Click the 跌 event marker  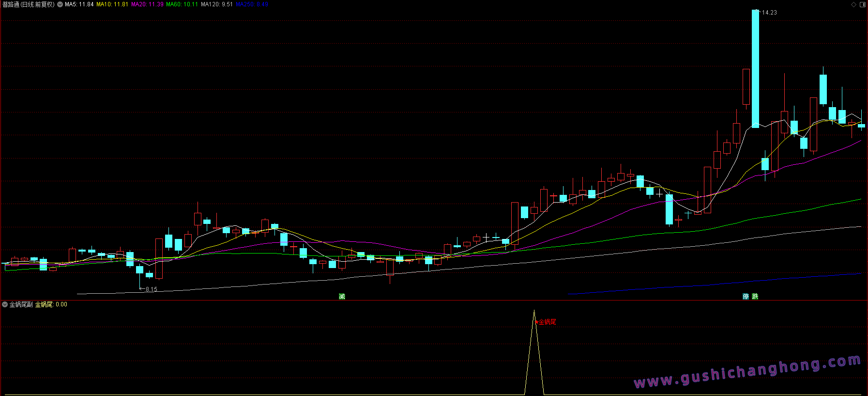[x=755, y=296]
